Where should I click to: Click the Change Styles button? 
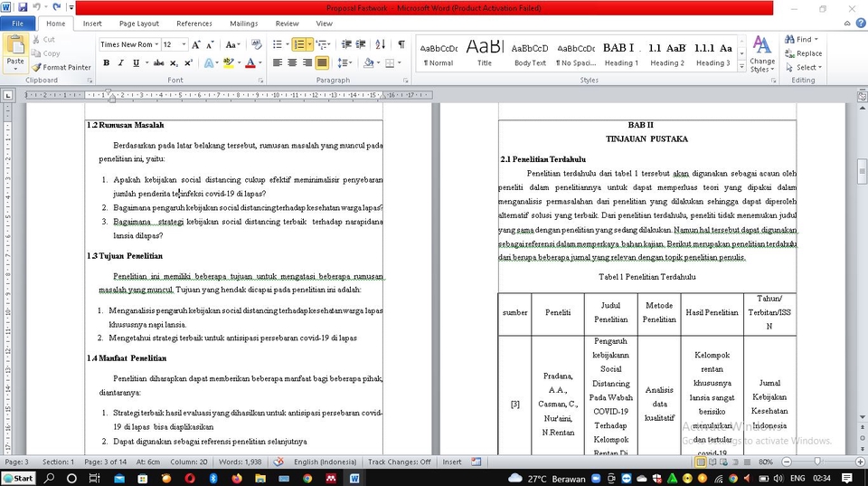tap(762, 54)
